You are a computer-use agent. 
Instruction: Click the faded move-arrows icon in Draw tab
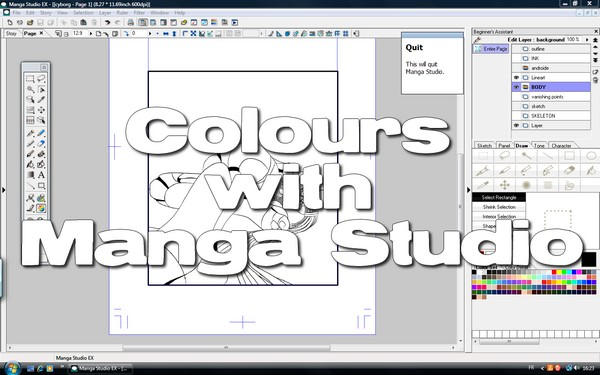coord(504,186)
